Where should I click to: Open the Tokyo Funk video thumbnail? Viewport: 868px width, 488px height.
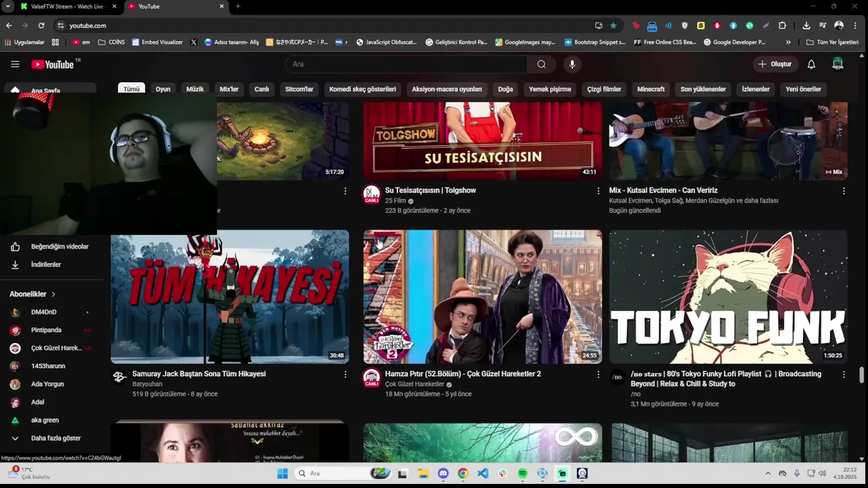click(728, 297)
